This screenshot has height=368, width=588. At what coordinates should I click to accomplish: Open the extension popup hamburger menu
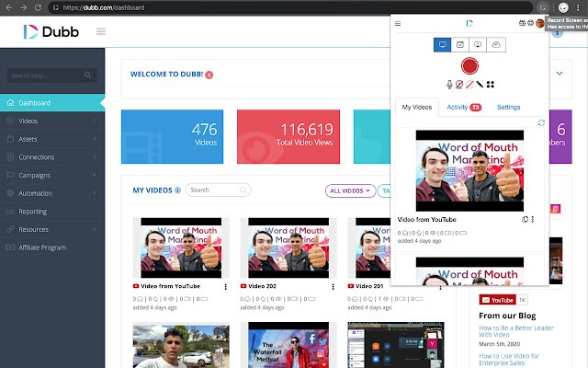[x=398, y=24]
